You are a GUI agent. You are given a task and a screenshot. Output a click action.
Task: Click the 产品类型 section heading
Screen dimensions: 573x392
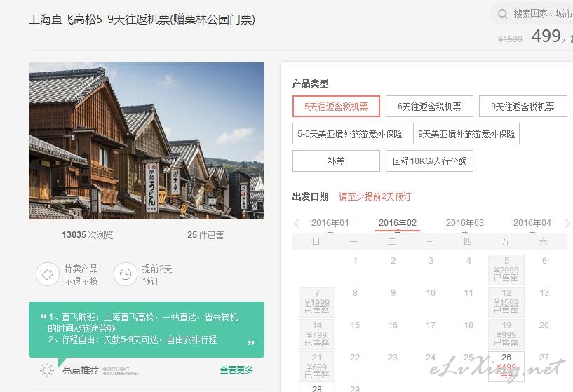[310, 83]
